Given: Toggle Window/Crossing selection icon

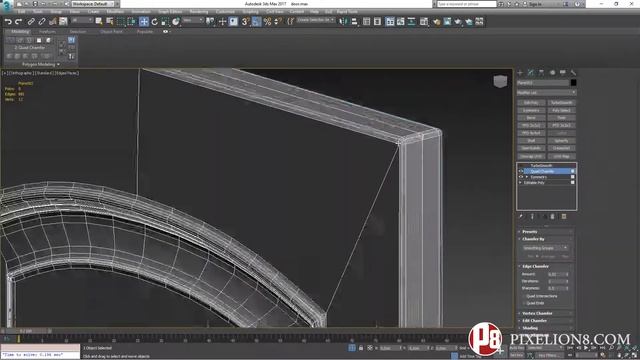Looking at the screenshot, I should [131, 21].
